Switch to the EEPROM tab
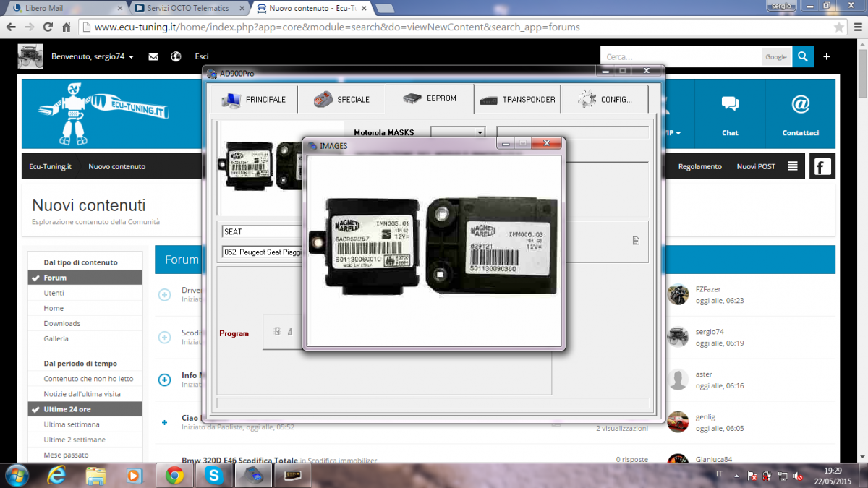Screen dimensions: 868x488 [x=430, y=98]
